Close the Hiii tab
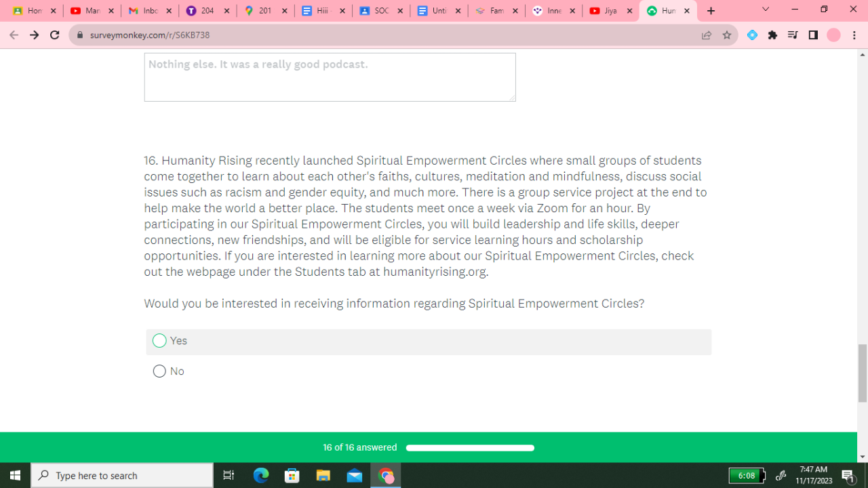The image size is (868, 488). tap(342, 11)
